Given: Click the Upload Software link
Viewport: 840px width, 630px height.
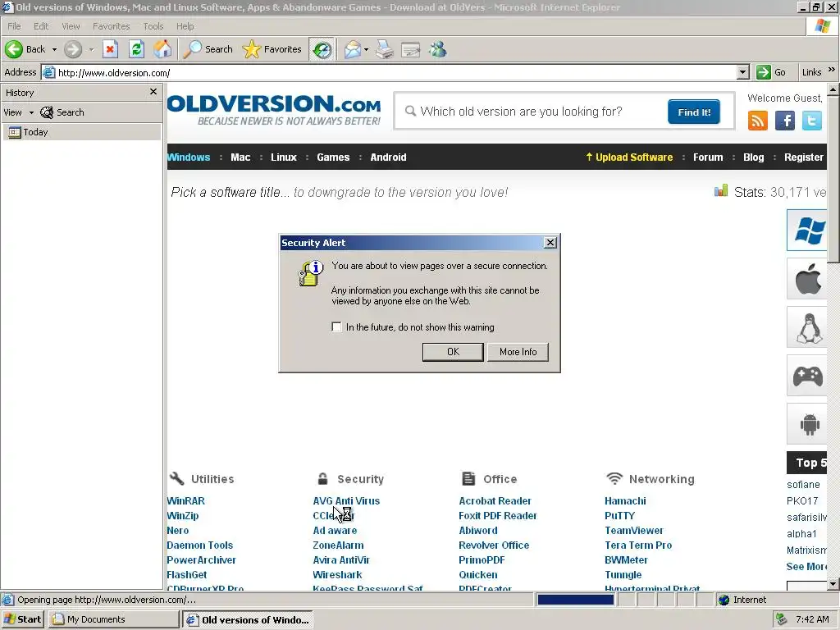Looking at the screenshot, I should [x=629, y=157].
